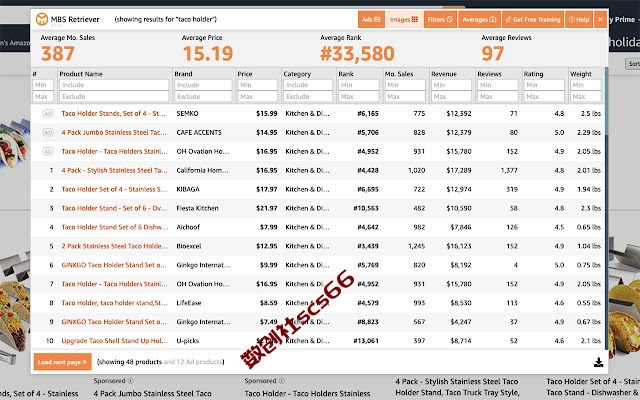
Task: Click the Average Reviews 97 value
Action: point(492,53)
